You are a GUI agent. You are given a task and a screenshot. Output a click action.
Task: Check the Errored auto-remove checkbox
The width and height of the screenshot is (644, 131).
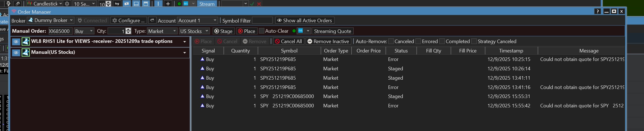(418, 41)
